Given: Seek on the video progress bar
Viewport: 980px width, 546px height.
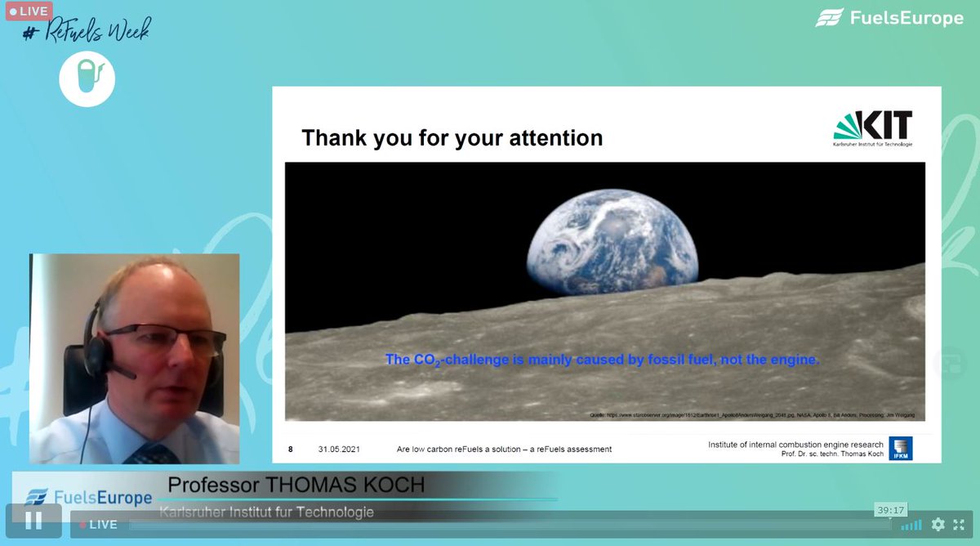Looking at the screenshot, I should coord(510,525).
